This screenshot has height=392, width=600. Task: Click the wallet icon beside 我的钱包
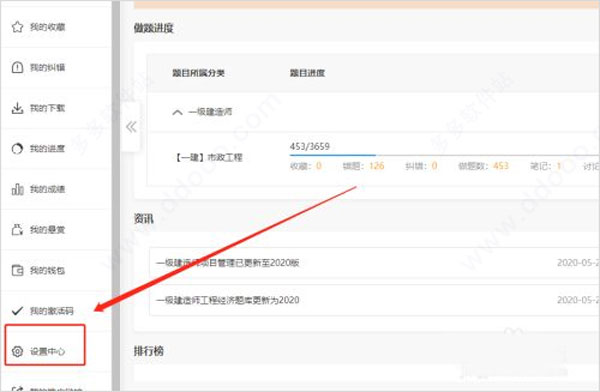pyautogui.click(x=17, y=271)
